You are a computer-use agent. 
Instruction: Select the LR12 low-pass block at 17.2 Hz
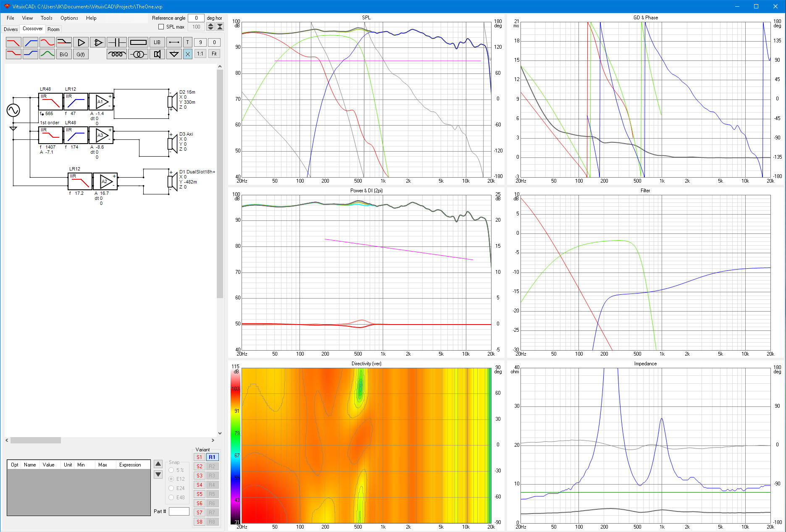[x=80, y=181]
